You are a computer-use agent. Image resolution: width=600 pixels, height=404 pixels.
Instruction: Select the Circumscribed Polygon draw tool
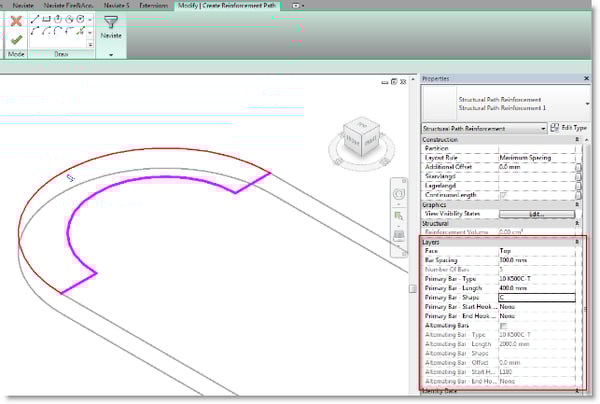coord(69,19)
